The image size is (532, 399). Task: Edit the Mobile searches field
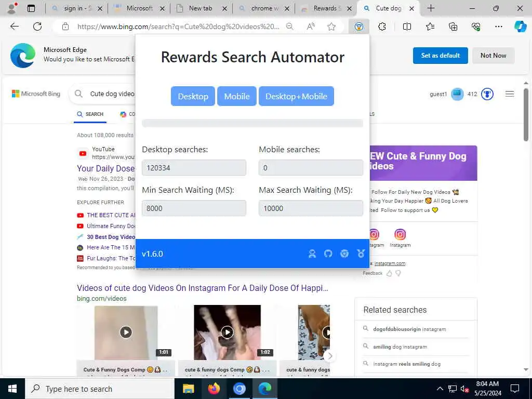point(311,168)
